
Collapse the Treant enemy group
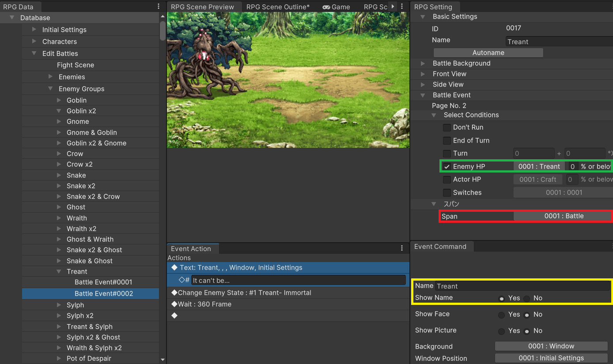click(59, 271)
